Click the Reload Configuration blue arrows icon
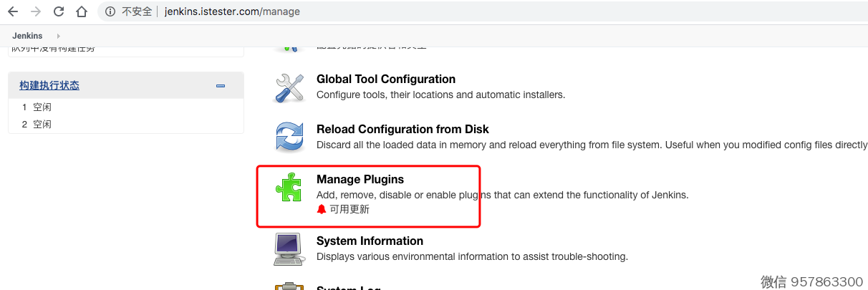Image resolution: width=868 pixels, height=290 pixels. click(289, 137)
